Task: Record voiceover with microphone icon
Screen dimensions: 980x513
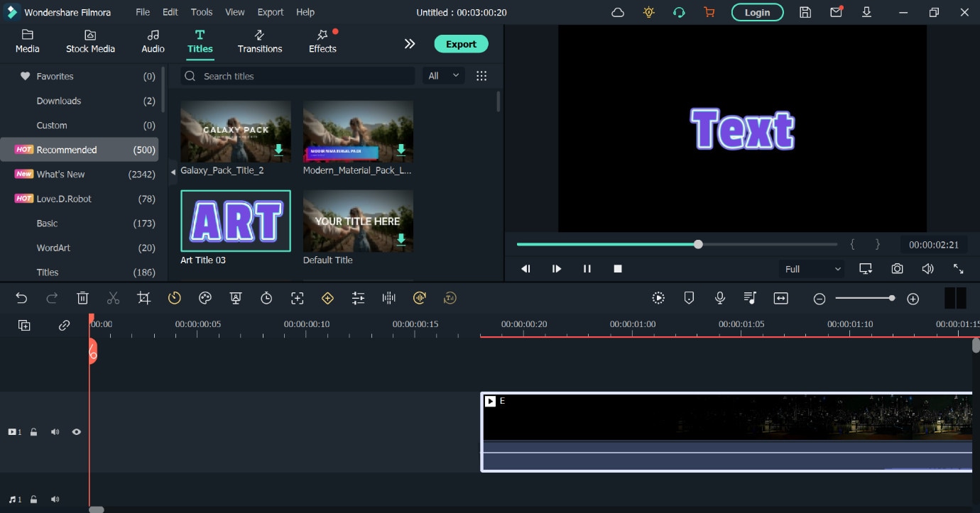Action: coord(719,299)
